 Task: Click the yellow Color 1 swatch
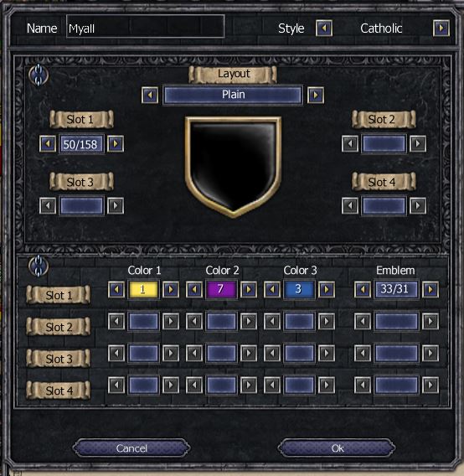pyautogui.click(x=143, y=289)
